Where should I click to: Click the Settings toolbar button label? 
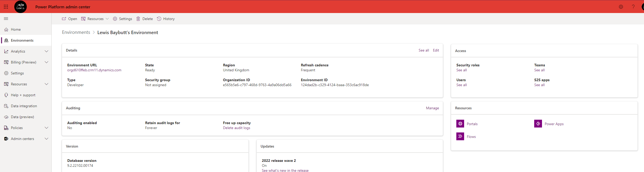(x=126, y=19)
